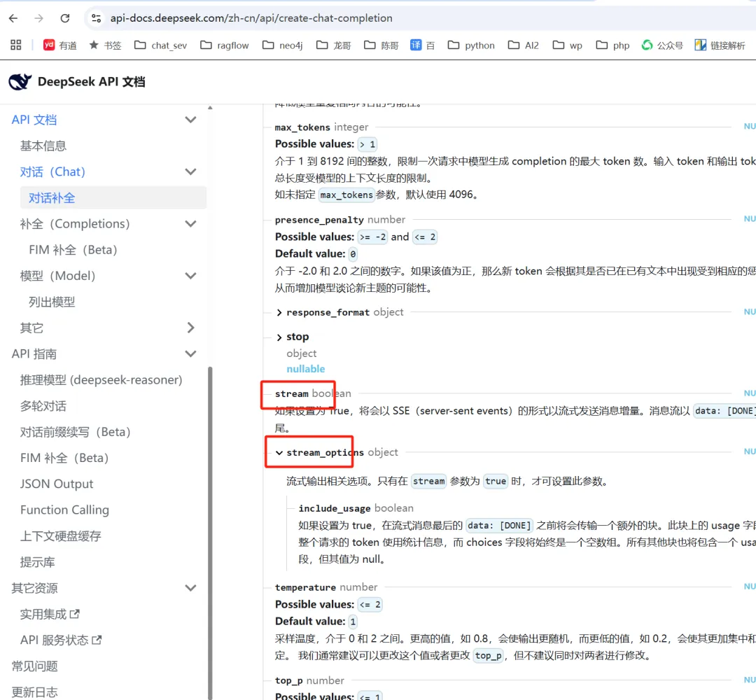
Task: Click the max_tokens parameter name
Action: pos(302,127)
